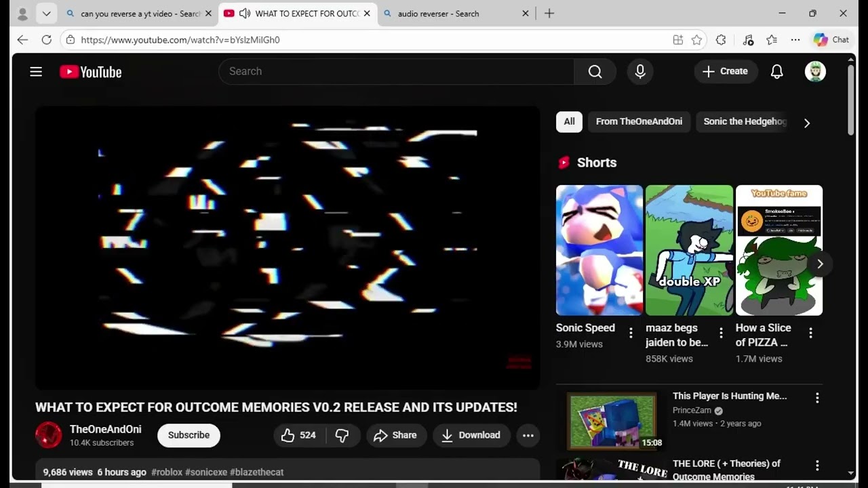Click the Share button
Viewport: 868px width, 488px height.
pyautogui.click(x=396, y=435)
